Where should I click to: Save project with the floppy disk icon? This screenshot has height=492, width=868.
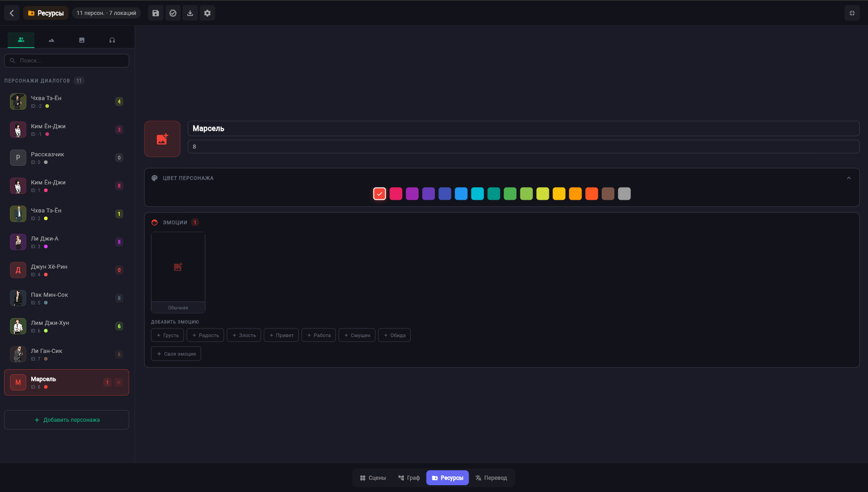point(155,13)
